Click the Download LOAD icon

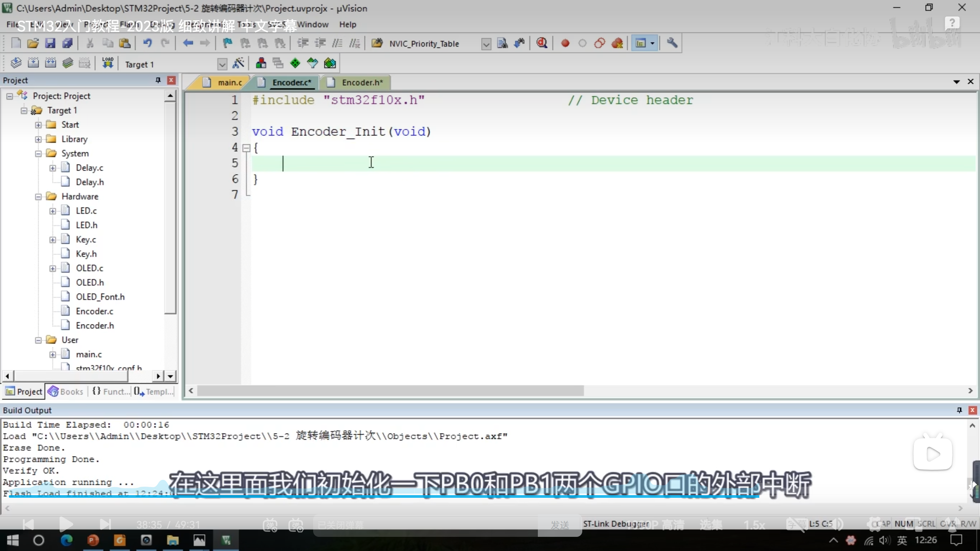pyautogui.click(x=108, y=63)
